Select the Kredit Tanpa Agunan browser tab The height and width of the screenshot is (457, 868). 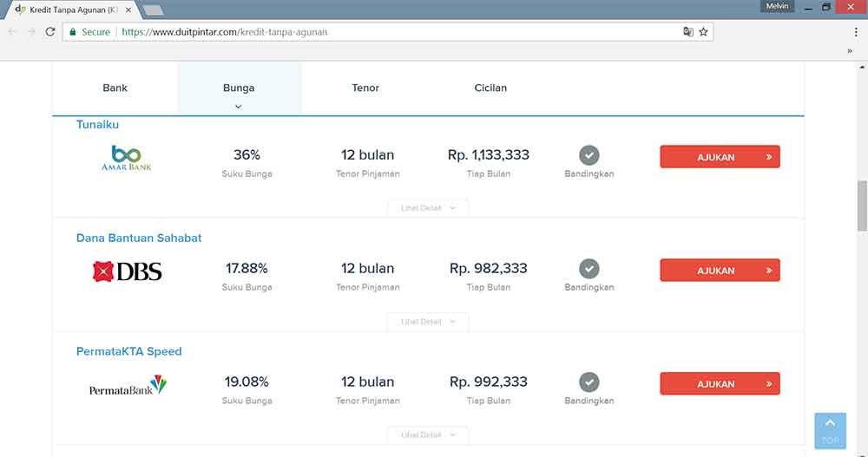click(72, 10)
